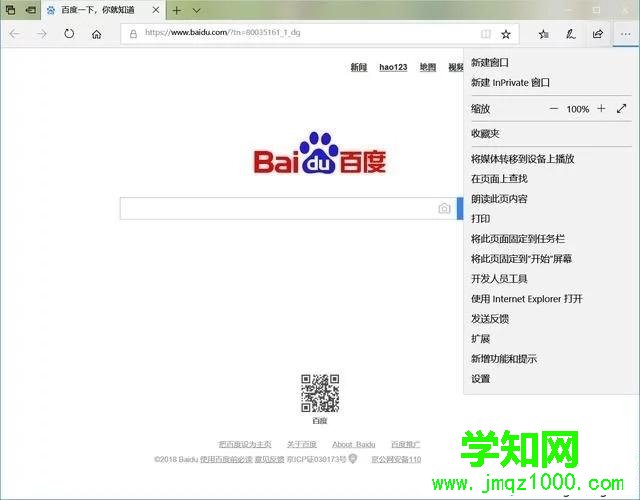Viewport: 640px width, 500px height.
Task: Select 朗读此页内容
Action: (499, 199)
